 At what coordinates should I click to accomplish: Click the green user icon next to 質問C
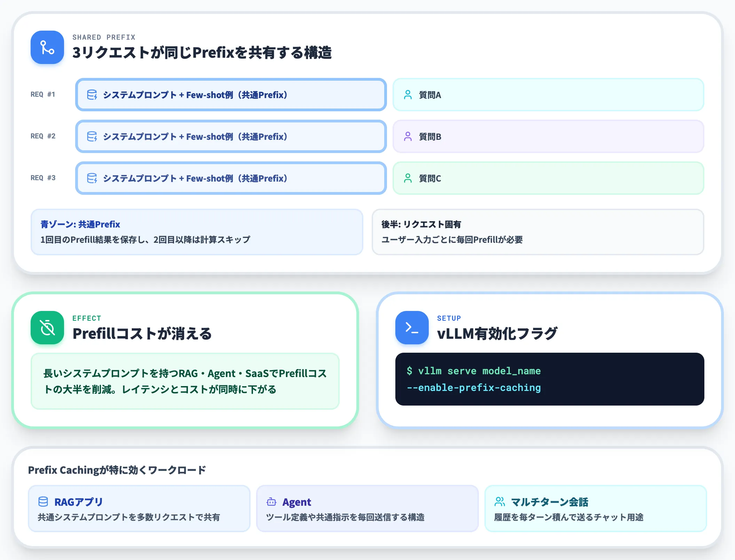coord(408,178)
